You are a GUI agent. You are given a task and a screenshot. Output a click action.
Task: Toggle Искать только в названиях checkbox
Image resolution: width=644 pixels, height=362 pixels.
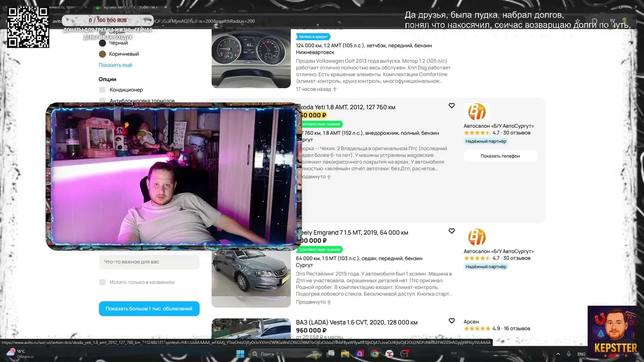click(x=102, y=282)
